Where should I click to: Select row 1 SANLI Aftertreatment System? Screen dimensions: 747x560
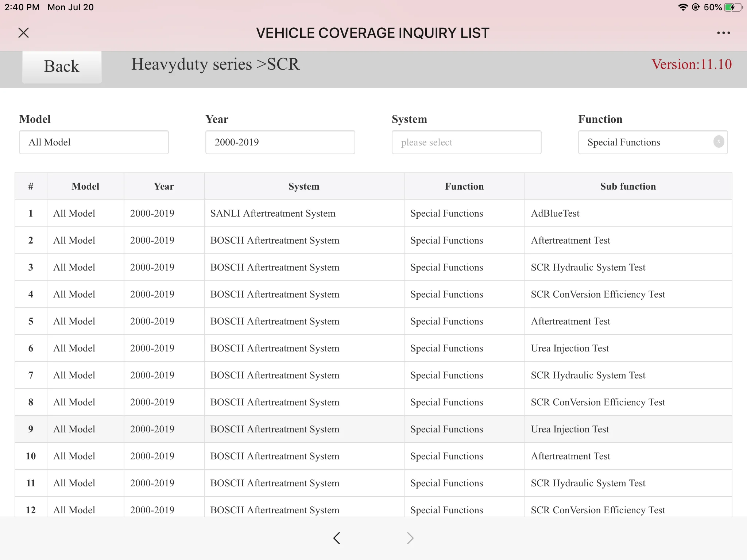[272, 213]
